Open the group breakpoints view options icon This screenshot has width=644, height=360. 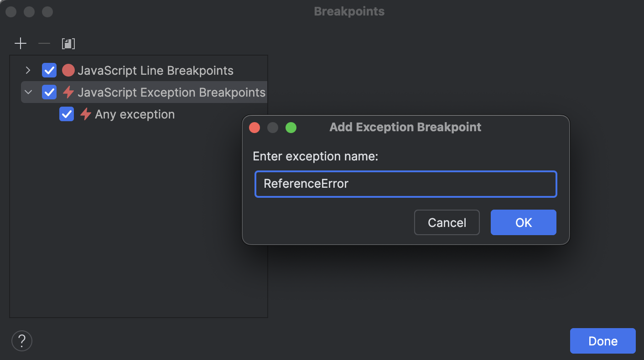tap(68, 43)
